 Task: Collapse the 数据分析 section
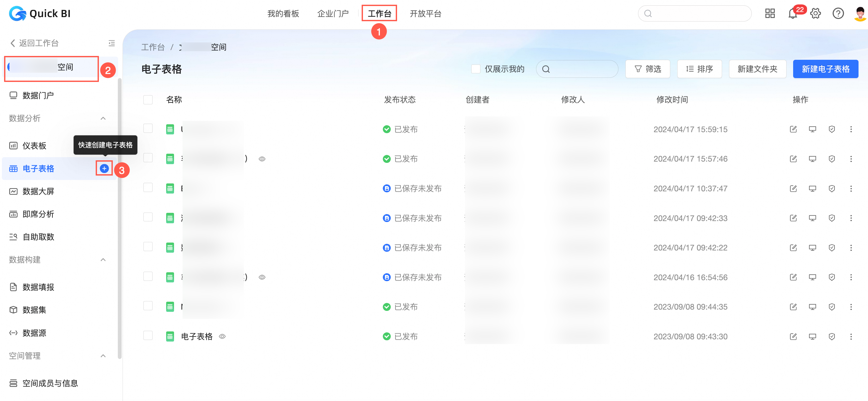[x=103, y=118]
